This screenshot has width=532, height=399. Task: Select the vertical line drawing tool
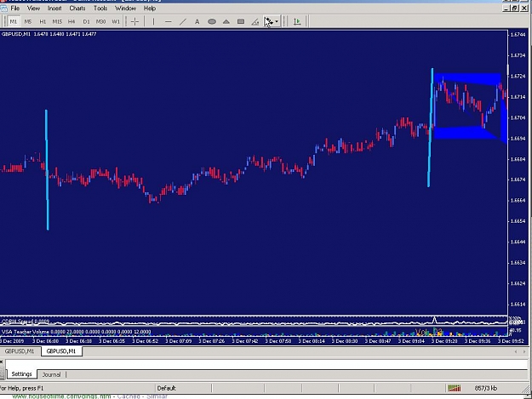tap(153, 22)
